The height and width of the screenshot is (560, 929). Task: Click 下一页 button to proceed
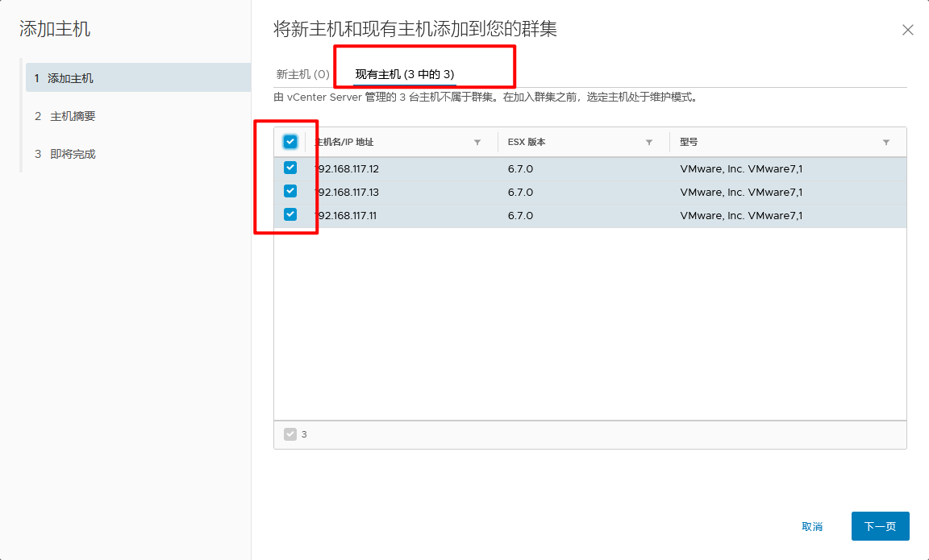point(880,526)
